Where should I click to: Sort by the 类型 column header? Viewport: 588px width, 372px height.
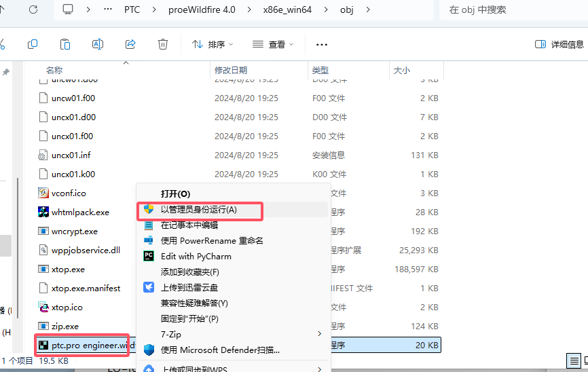coord(320,70)
